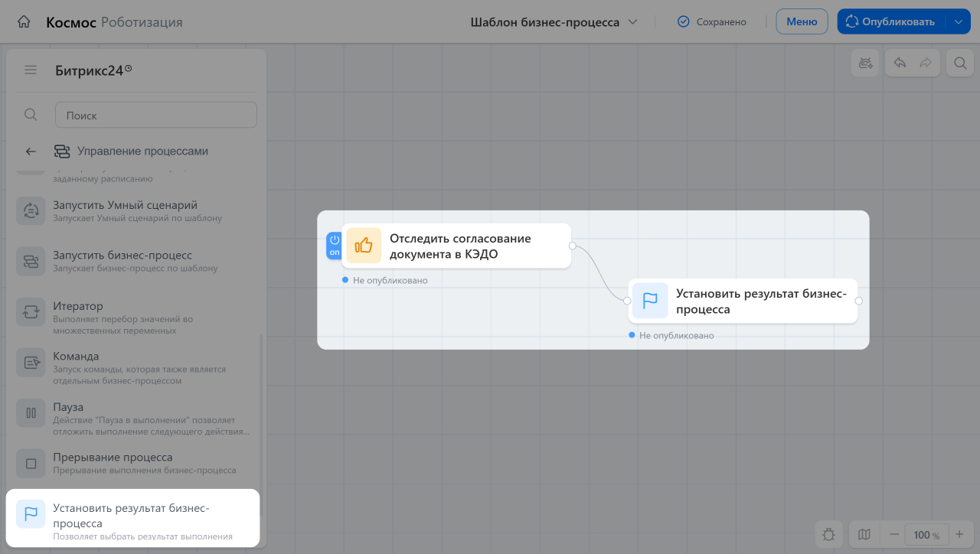Click the redo arrow on the canvas toolbar

[926, 64]
